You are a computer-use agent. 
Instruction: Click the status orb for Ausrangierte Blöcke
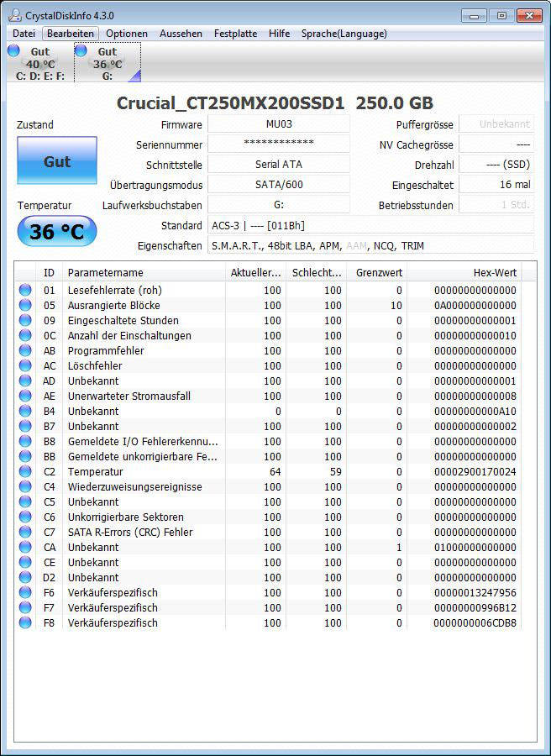(x=25, y=305)
